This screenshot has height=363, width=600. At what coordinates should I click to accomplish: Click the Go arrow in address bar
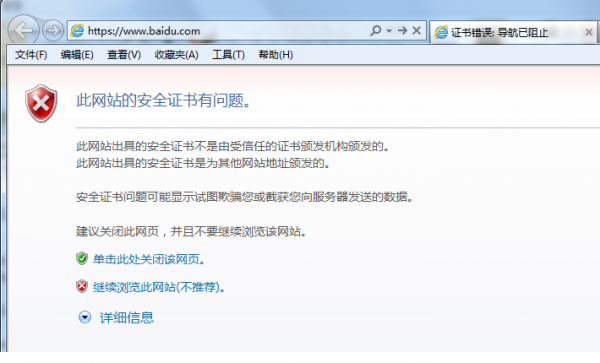tap(403, 30)
